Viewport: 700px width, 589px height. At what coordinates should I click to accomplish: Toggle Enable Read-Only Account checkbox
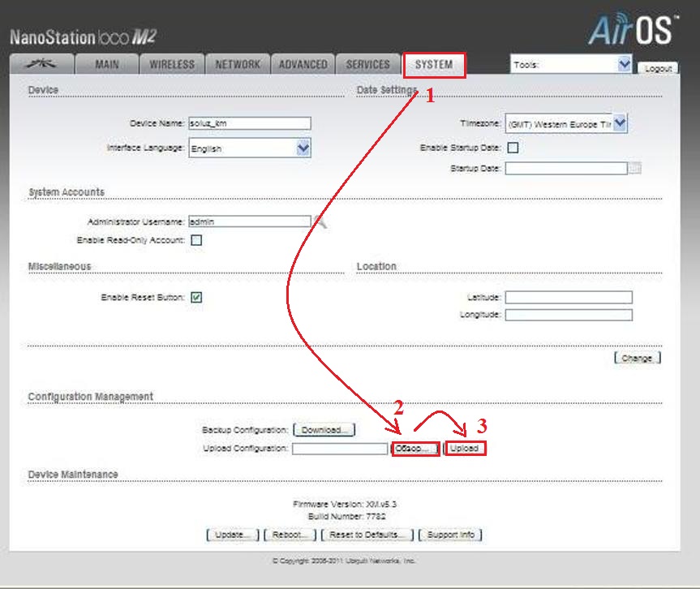coord(196,240)
